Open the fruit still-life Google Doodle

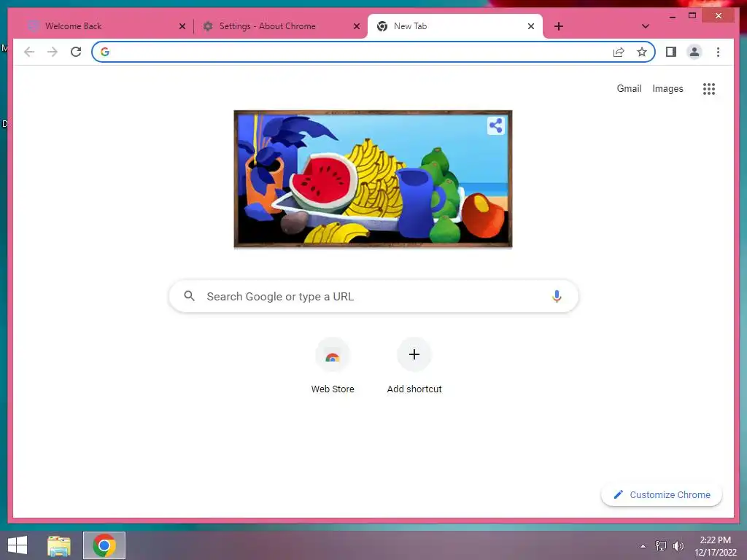[x=373, y=179]
